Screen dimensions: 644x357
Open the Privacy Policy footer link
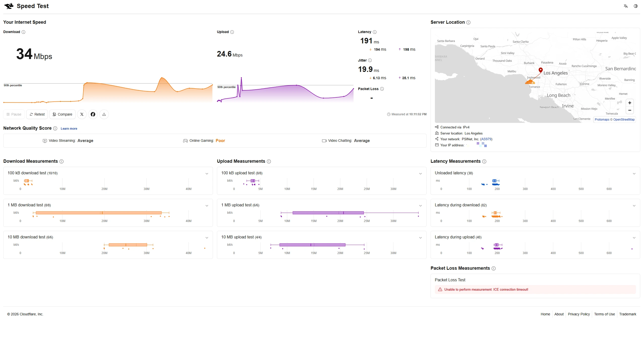(x=579, y=314)
